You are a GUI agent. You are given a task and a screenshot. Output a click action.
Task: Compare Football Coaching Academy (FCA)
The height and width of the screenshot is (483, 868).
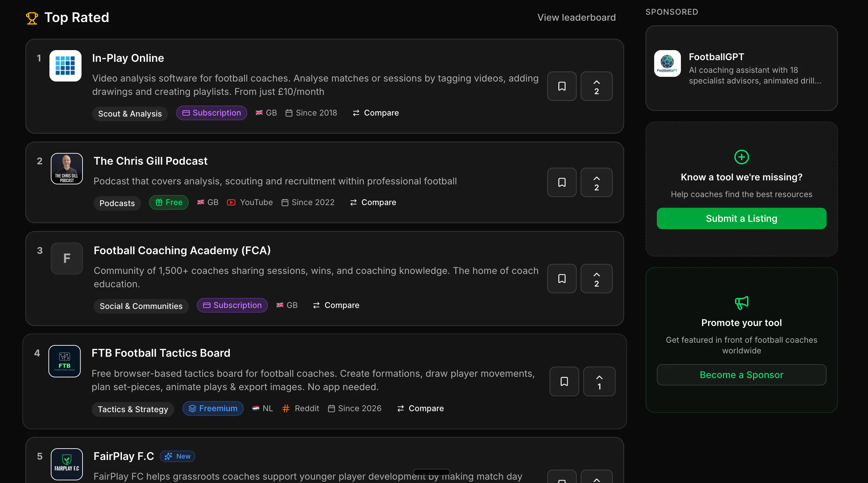pyautogui.click(x=336, y=305)
